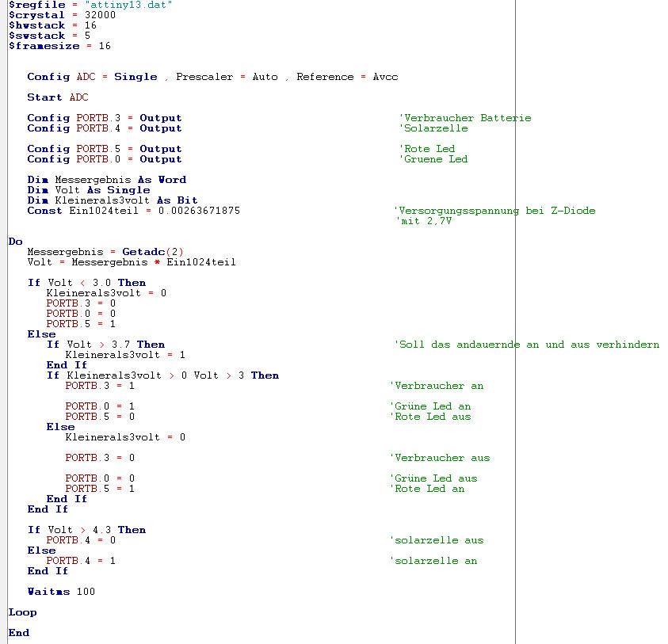Click the If Volt > 4.3 Then line

[x=86, y=529]
